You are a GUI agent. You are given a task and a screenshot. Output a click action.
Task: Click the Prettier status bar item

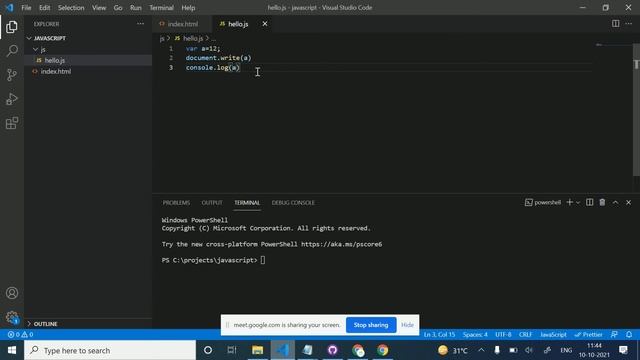pos(588,334)
